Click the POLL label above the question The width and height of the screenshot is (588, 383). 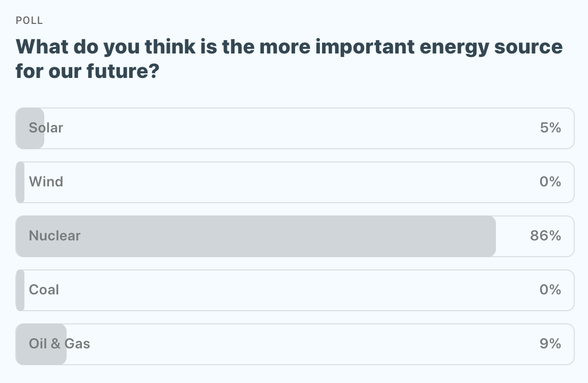click(x=30, y=20)
